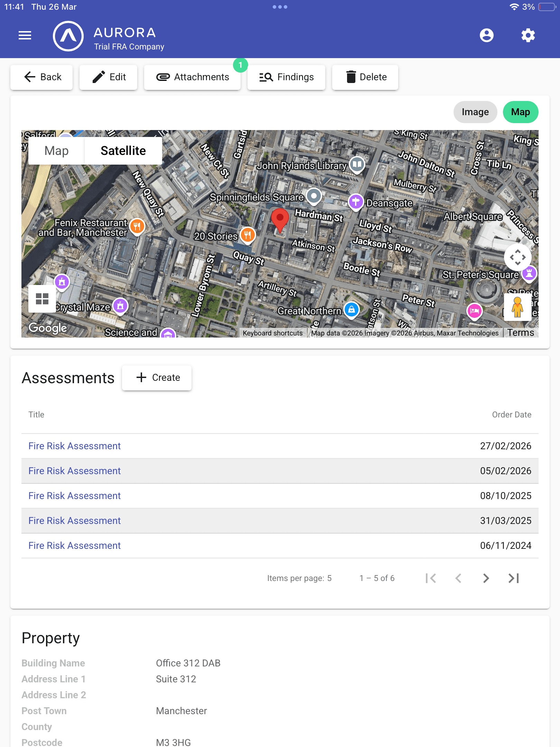Open the Attachments button

[x=192, y=77]
